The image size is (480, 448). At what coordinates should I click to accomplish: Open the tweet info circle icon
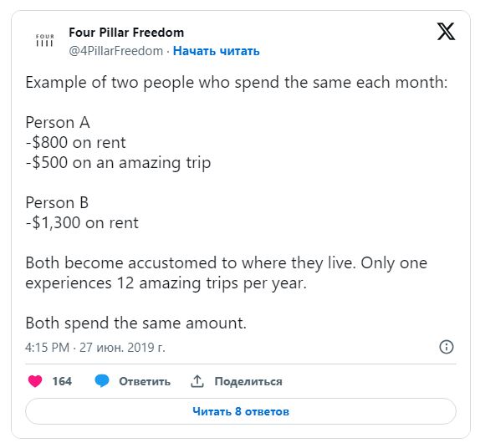[x=447, y=347]
